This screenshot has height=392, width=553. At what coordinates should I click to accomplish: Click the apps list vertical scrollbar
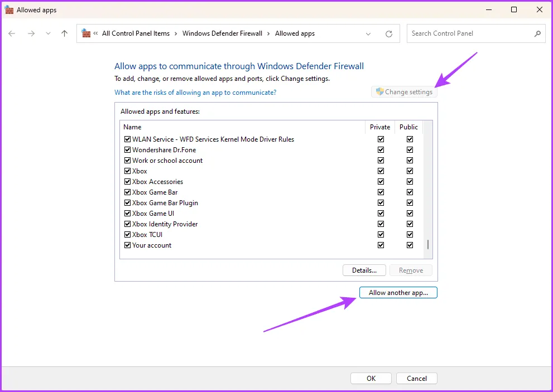click(428, 190)
